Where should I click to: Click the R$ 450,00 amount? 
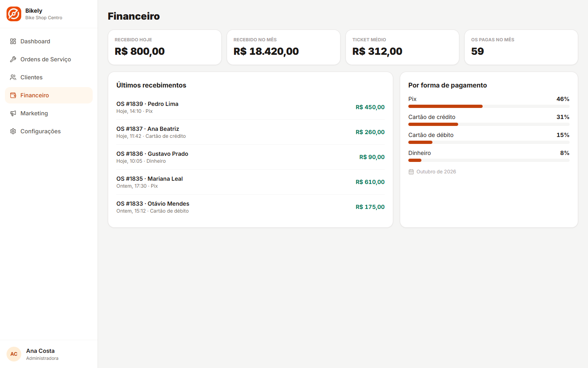tap(370, 107)
